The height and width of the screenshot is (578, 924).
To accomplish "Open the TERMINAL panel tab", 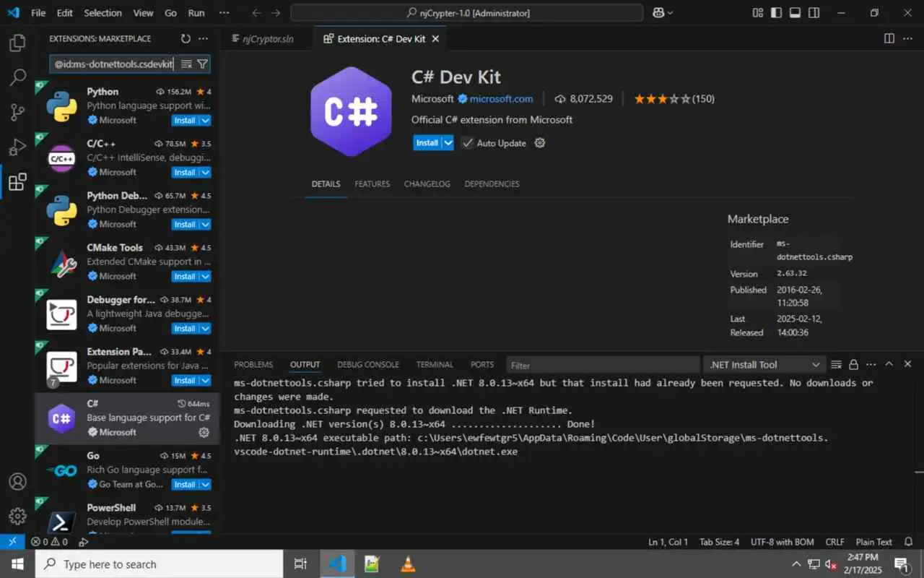I will (x=435, y=365).
